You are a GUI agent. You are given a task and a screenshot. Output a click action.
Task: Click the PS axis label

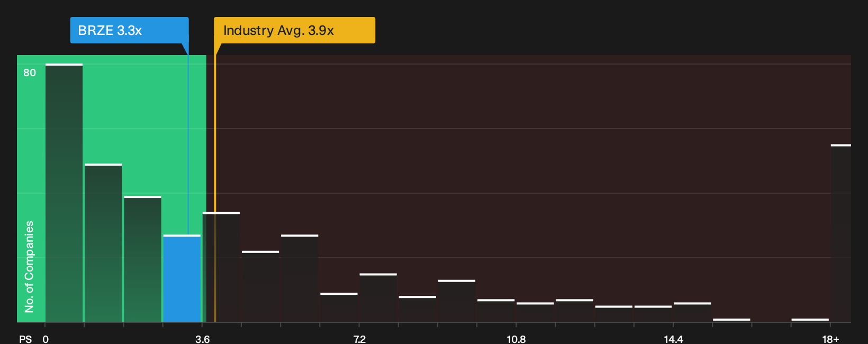(25, 339)
